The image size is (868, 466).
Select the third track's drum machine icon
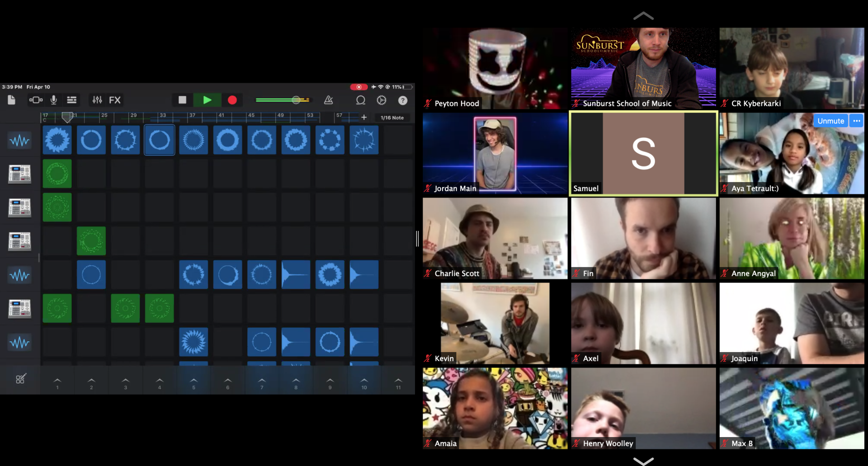pyautogui.click(x=19, y=207)
